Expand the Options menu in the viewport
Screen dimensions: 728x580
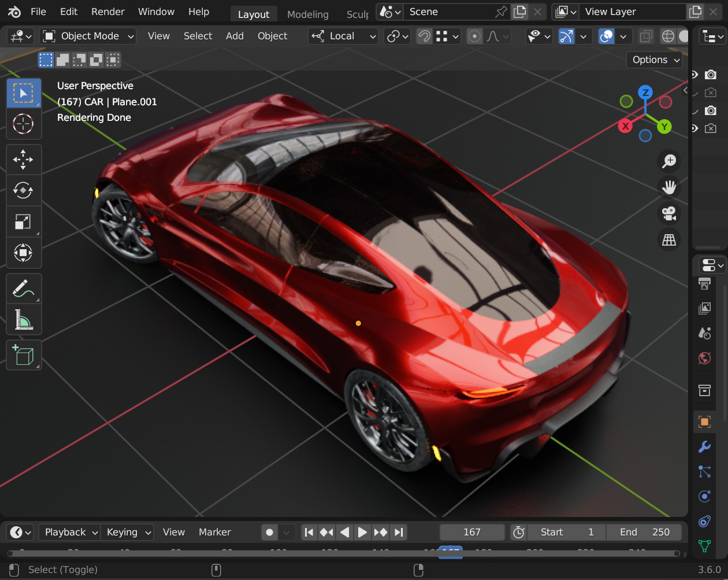653,60
